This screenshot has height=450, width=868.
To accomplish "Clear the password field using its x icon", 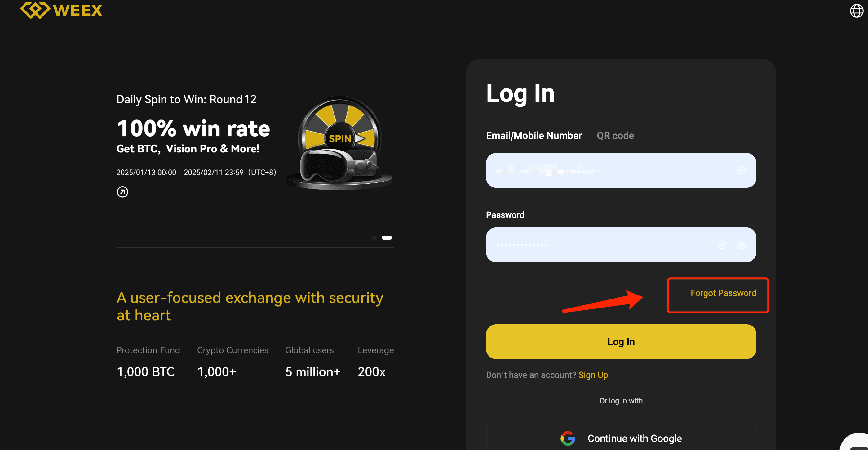I will point(722,245).
